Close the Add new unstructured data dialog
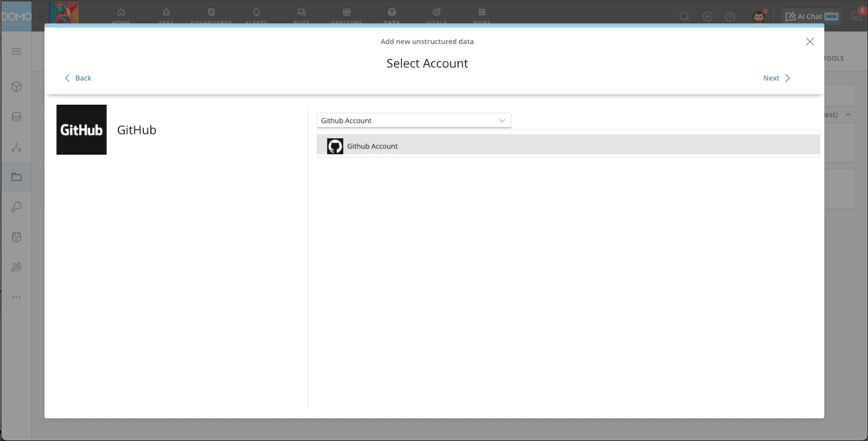868x441 pixels. pyautogui.click(x=810, y=41)
